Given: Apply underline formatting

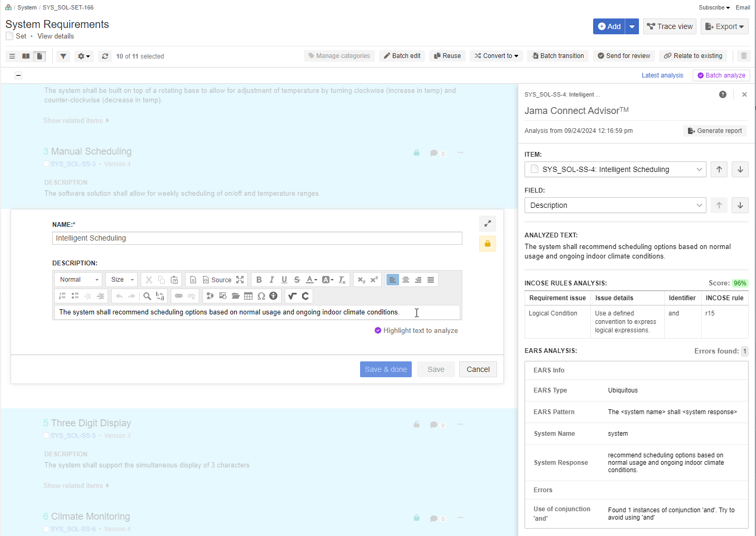Looking at the screenshot, I should (x=284, y=280).
